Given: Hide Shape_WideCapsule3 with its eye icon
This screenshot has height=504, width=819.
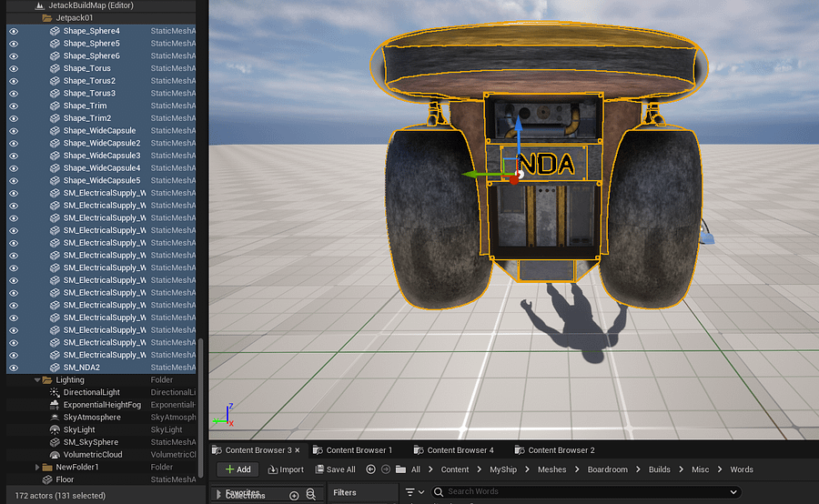Looking at the screenshot, I should coord(14,156).
